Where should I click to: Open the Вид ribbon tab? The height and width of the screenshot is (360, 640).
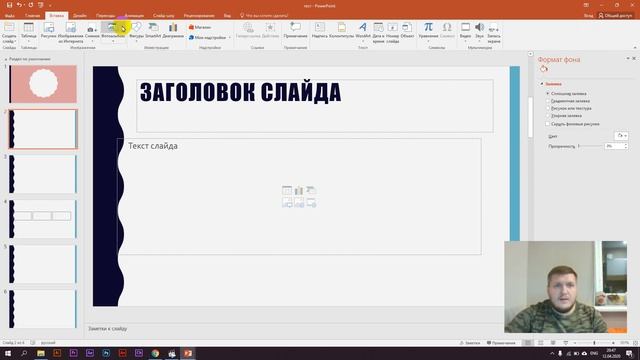pyautogui.click(x=227, y=16)
